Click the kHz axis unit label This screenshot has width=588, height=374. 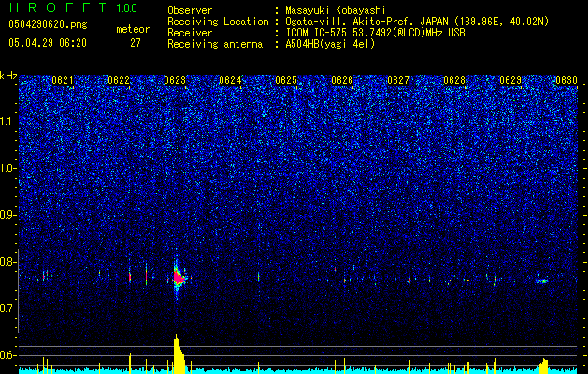[x=8, y=76]
